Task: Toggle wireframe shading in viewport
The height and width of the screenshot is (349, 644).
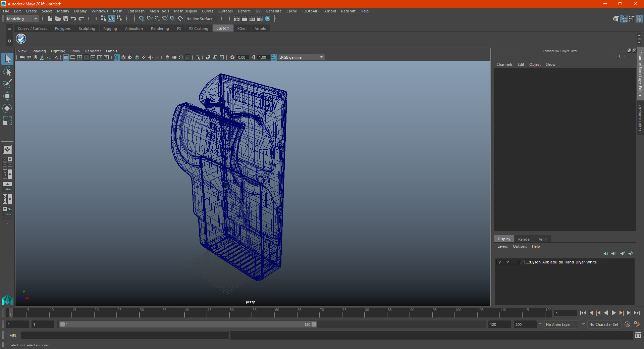Action: pyautogui.click(x=117, y=57)
